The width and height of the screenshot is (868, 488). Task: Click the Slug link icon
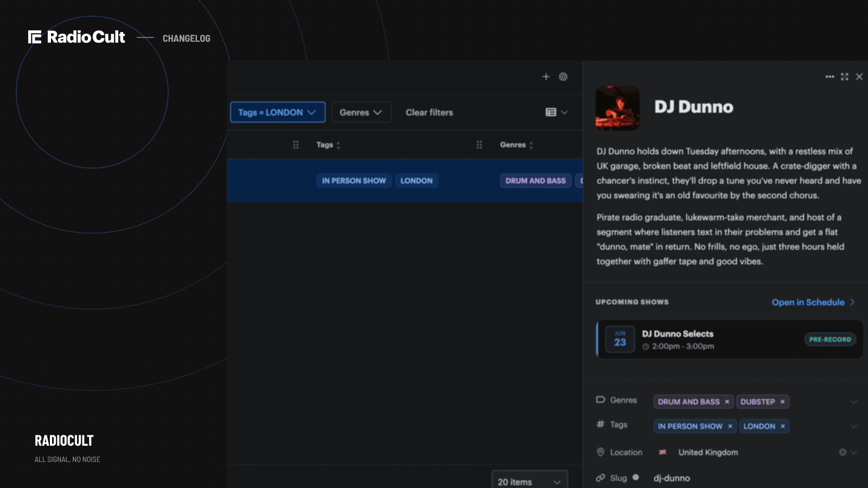pyautogui.click(x=601, y=478)
